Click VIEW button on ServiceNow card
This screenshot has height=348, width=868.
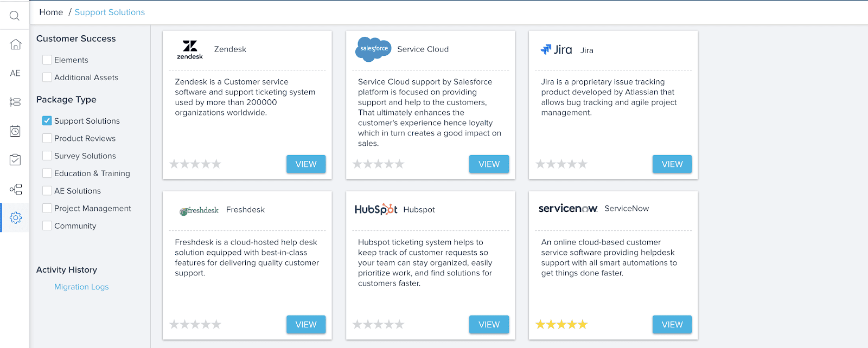coord(672,325)
